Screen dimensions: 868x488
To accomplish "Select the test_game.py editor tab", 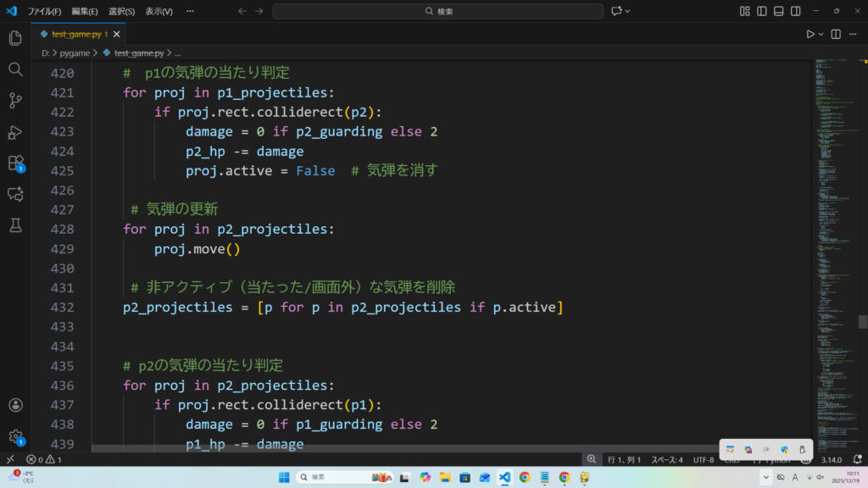I will pos(75,34).
